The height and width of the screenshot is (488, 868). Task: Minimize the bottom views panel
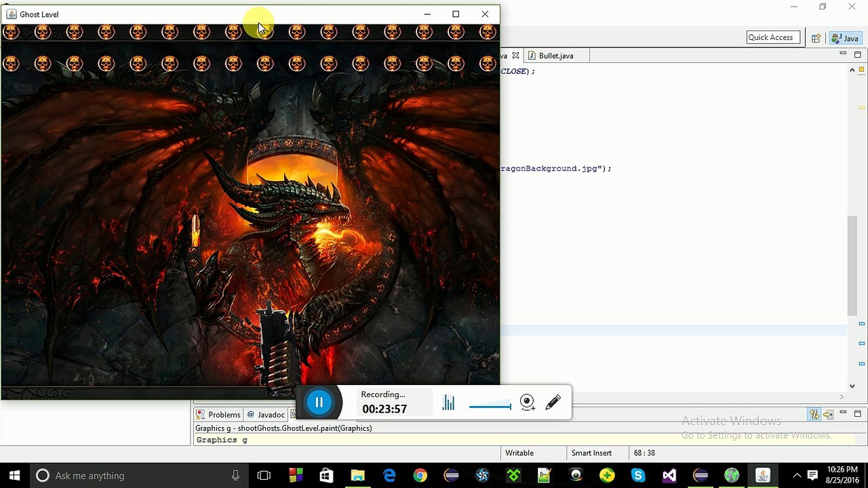[843, 413]
